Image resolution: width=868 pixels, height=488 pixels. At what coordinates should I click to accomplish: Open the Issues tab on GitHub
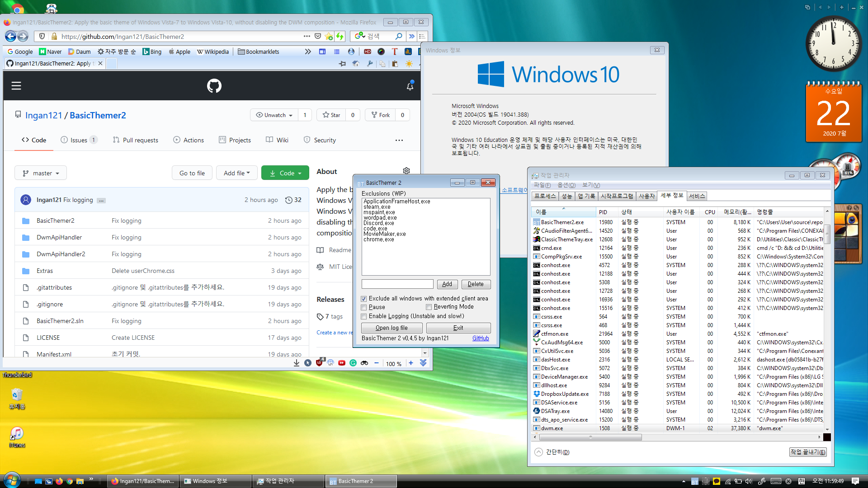coord(79,140)
